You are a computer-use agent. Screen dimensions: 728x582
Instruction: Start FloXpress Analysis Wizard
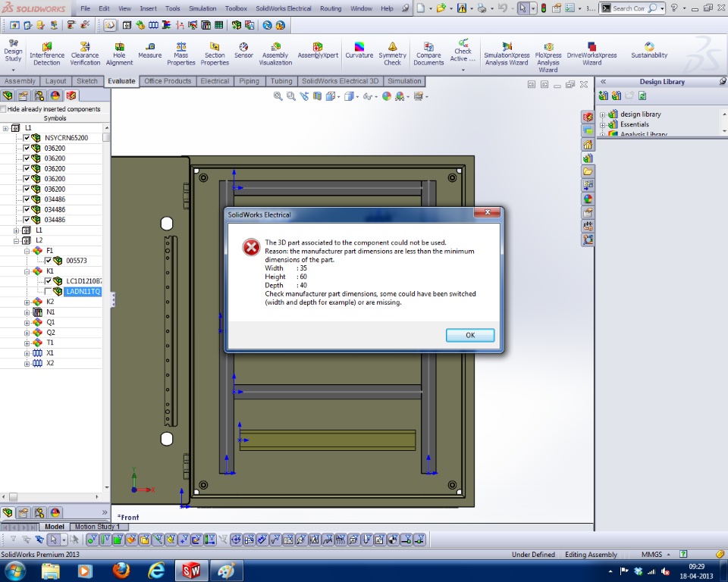[548, 57]
